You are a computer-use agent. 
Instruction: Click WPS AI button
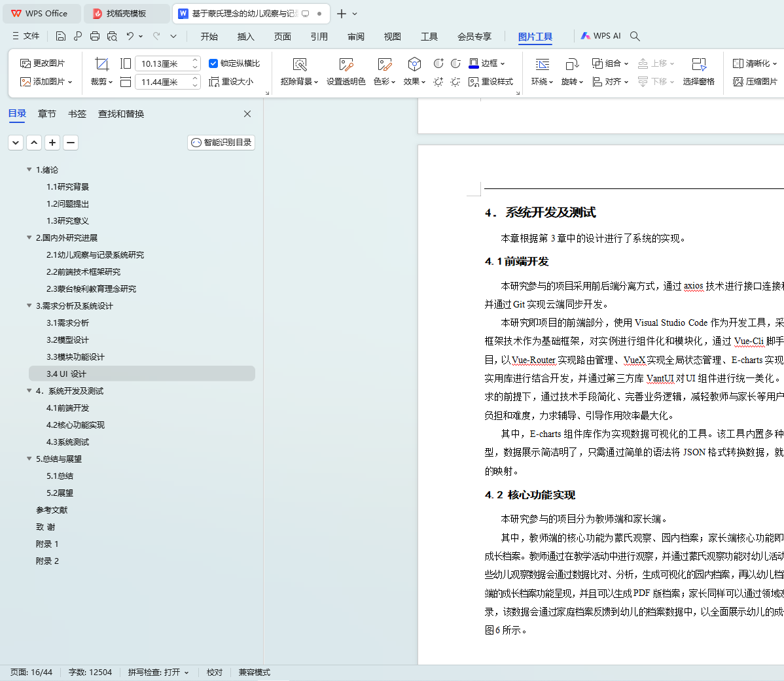[601, 36]
